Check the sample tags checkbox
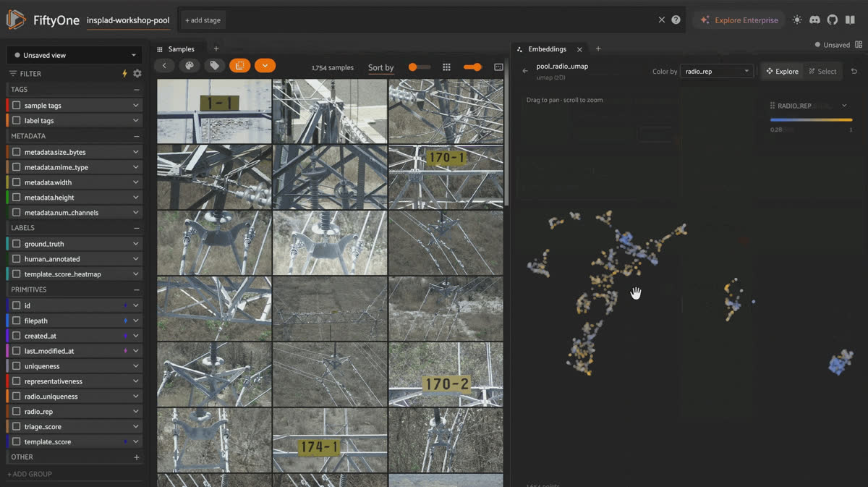 (x=17, y=106)
